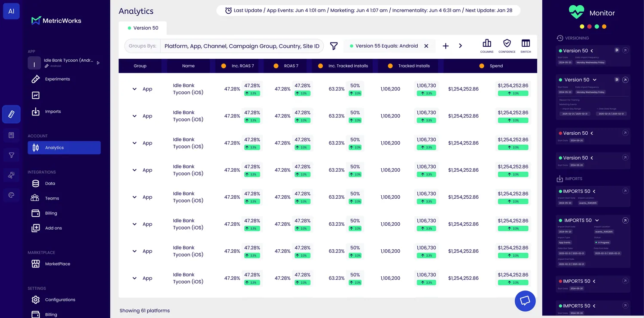Add a new filter with plus icon

pos(446,46)
